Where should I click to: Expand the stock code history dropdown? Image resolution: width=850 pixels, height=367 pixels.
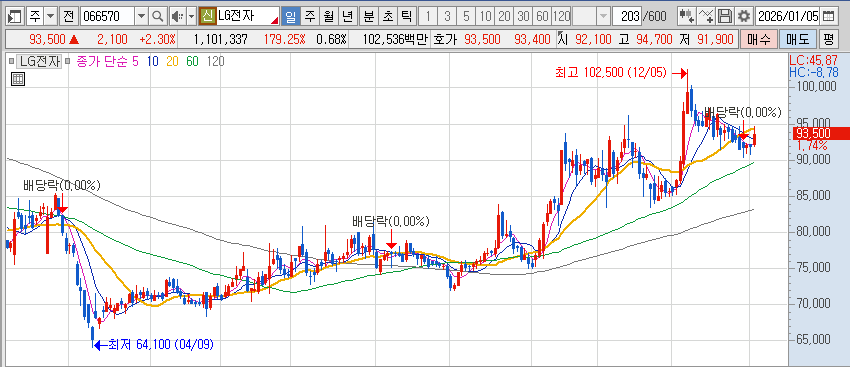pyautogui.click(x=141, y=17)
